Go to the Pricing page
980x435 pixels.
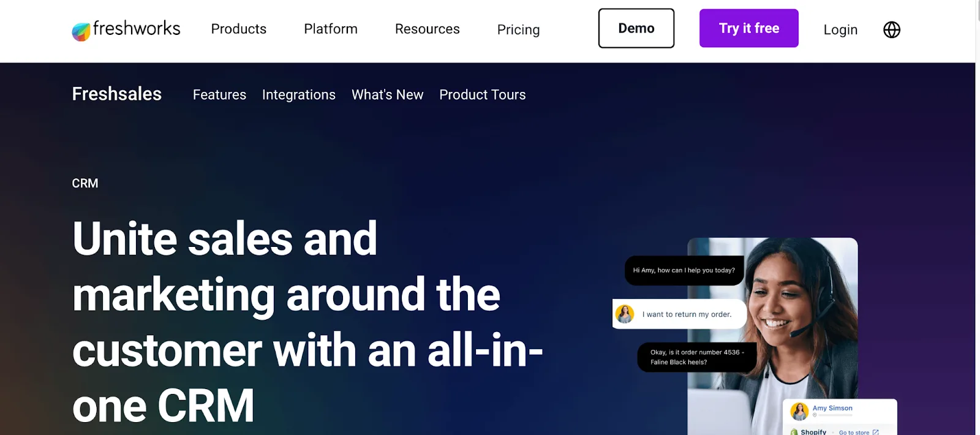pyautogui.click(x=518, y=29)
